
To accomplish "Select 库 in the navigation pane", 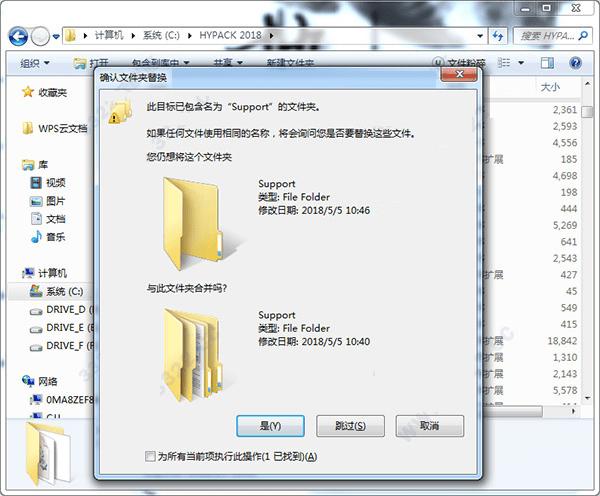I will 43,165.
